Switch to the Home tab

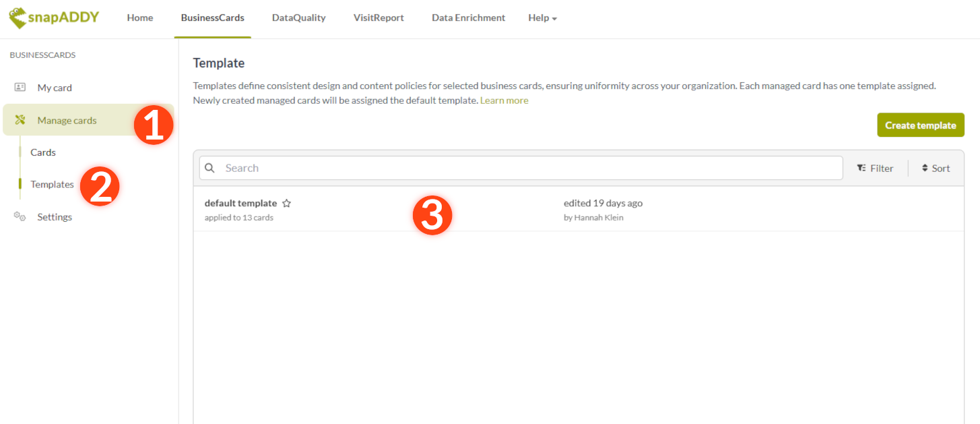click(139, 18)
